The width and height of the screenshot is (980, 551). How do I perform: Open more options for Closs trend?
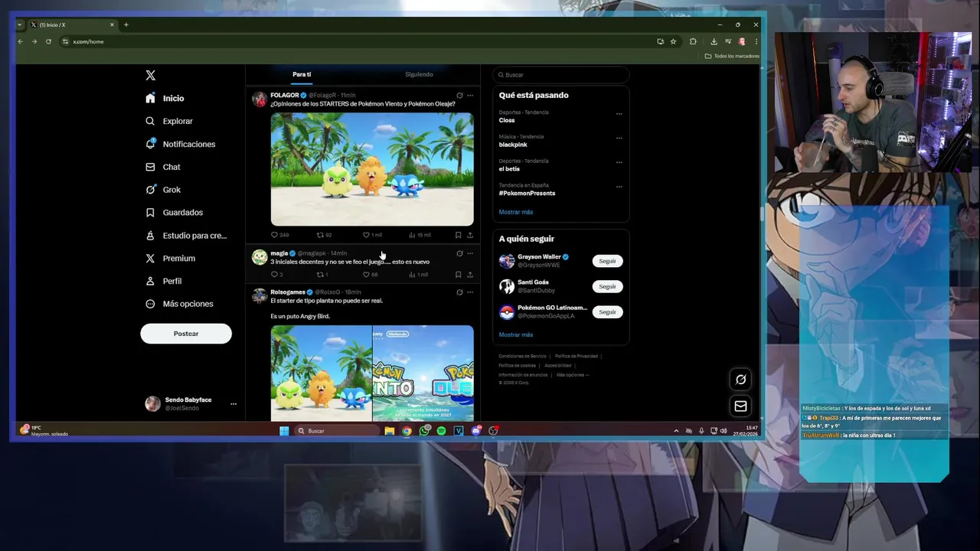pos(619,113)
